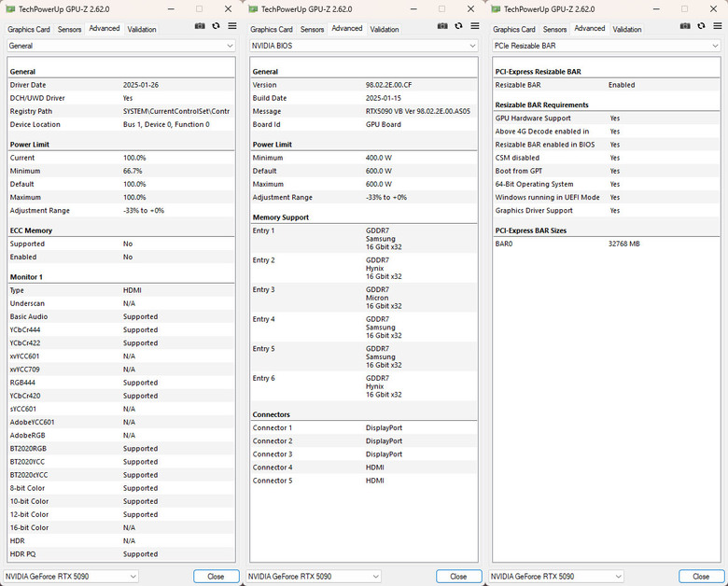This screenshot has width=728, height=586.
Task: Switch to Graphics Card tab in General window
Action: (x=29, y=29)
